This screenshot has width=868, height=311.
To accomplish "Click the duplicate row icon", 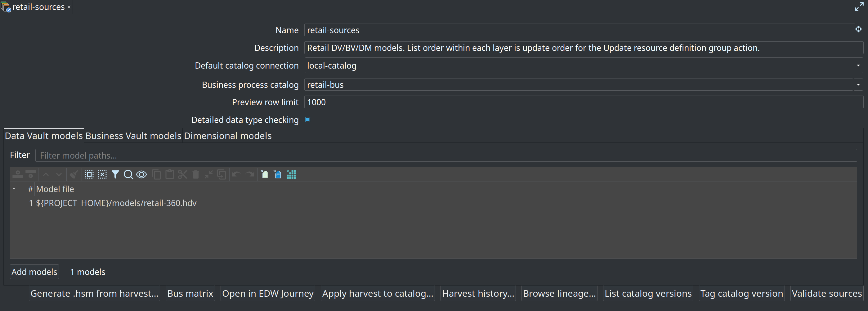I will (x=221, y=174).
